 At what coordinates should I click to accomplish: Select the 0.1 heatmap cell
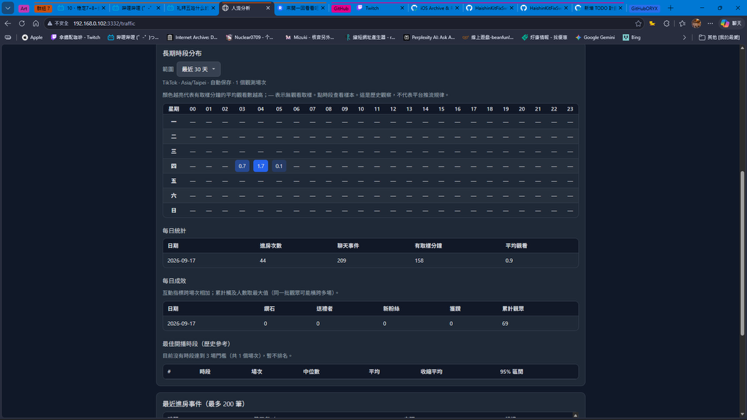279,166
